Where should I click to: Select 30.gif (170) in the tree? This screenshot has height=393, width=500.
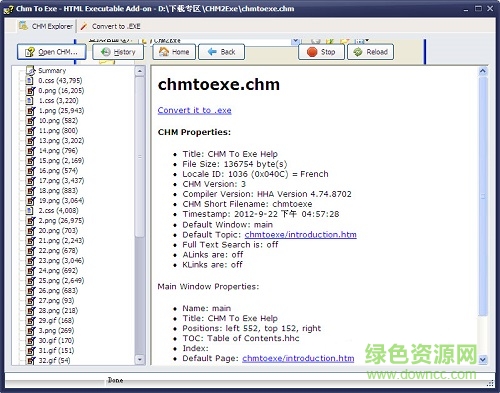(56, 341)
